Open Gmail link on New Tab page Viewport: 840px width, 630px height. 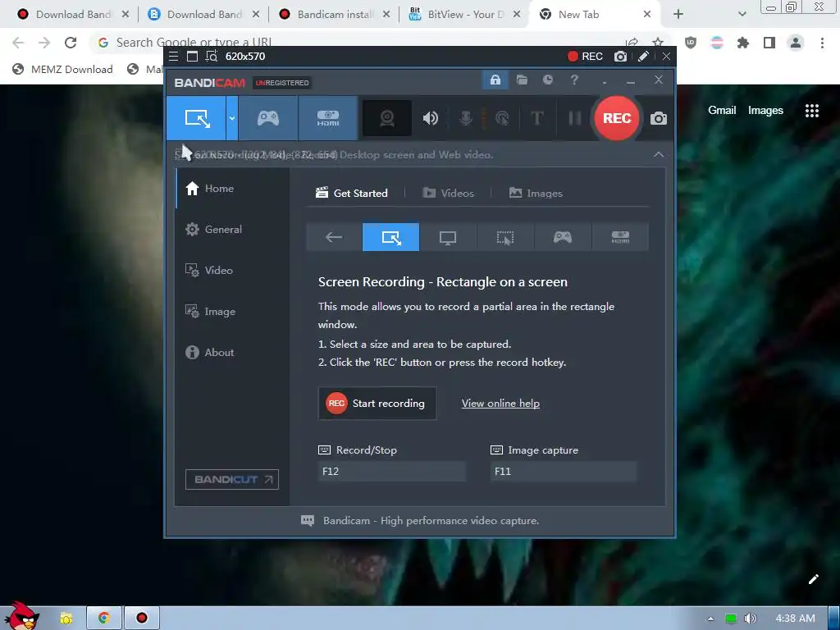pyautogui.click(x=722, y=111)
